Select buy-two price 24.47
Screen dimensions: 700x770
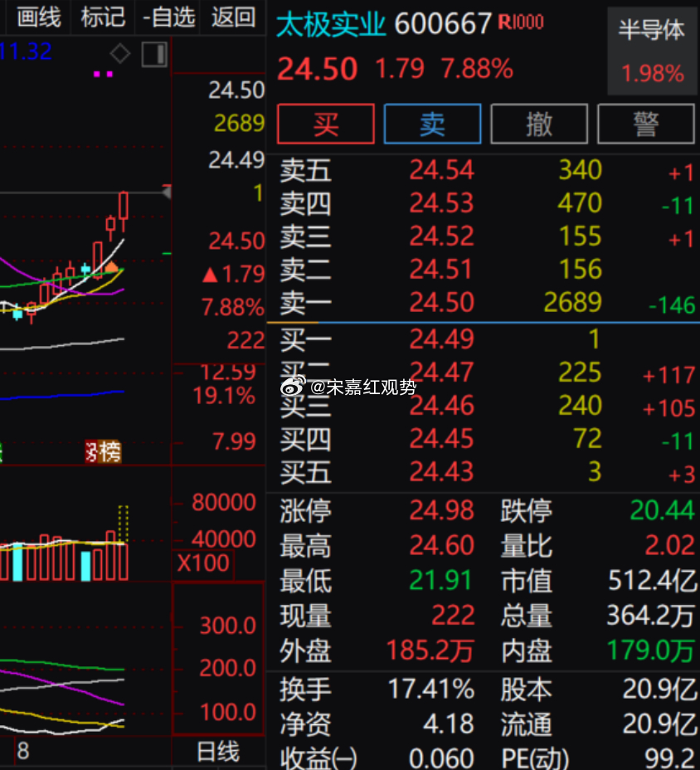click(441, 372)
